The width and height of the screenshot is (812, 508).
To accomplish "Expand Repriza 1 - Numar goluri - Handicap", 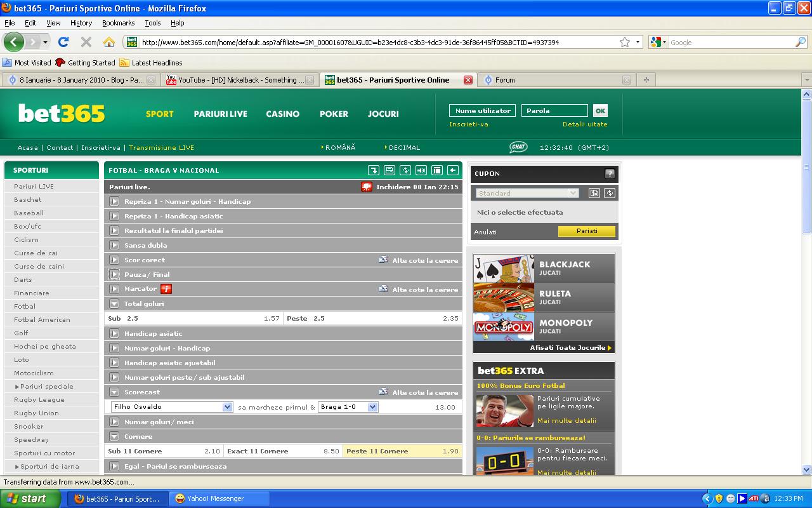I will click(114, 201).
